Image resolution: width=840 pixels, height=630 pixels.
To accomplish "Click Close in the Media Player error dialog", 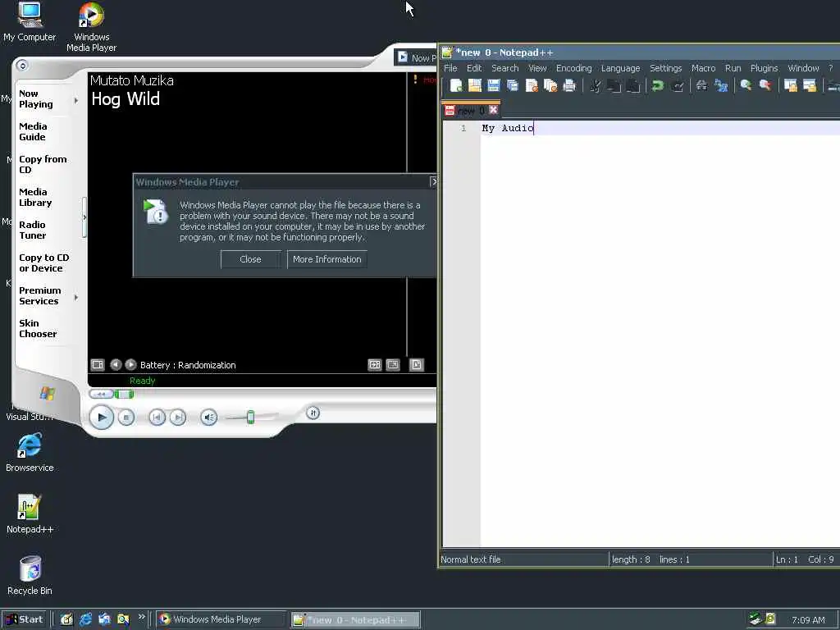I will click(x=250, y=259).
